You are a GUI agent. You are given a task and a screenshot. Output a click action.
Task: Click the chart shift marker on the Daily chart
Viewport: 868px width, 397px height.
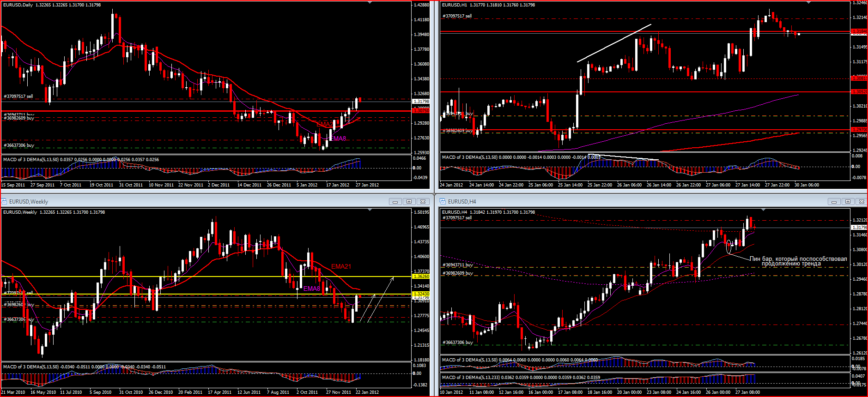click(370, 3)
